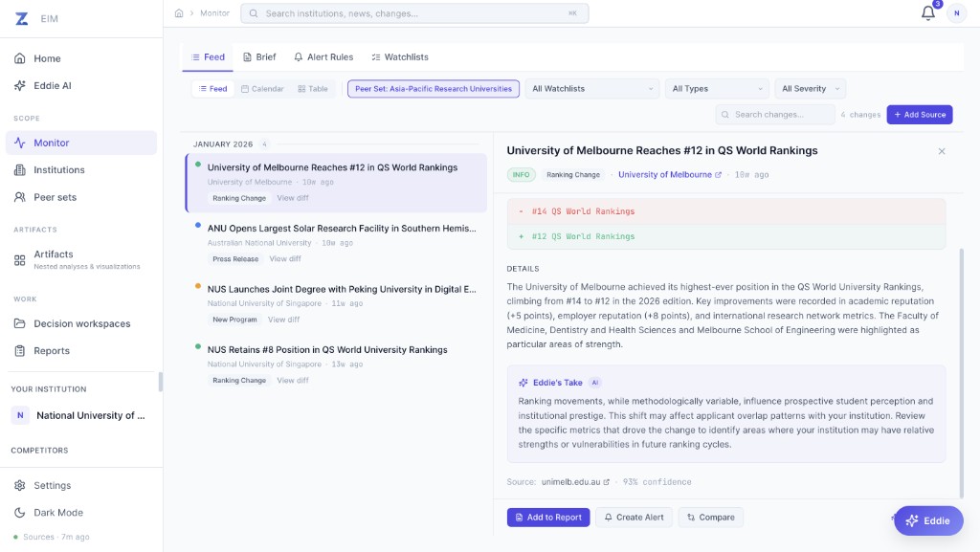Click the notification bell icon

(927, 13)
